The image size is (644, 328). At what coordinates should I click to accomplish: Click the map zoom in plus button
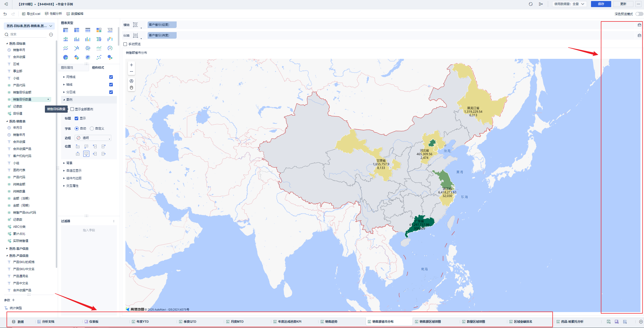(131, 65)
